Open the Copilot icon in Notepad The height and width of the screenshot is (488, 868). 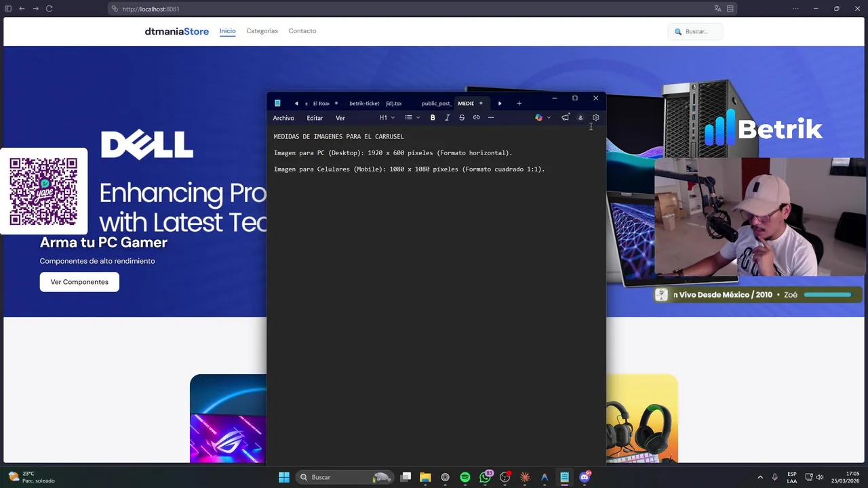click(x=538, y=118)
